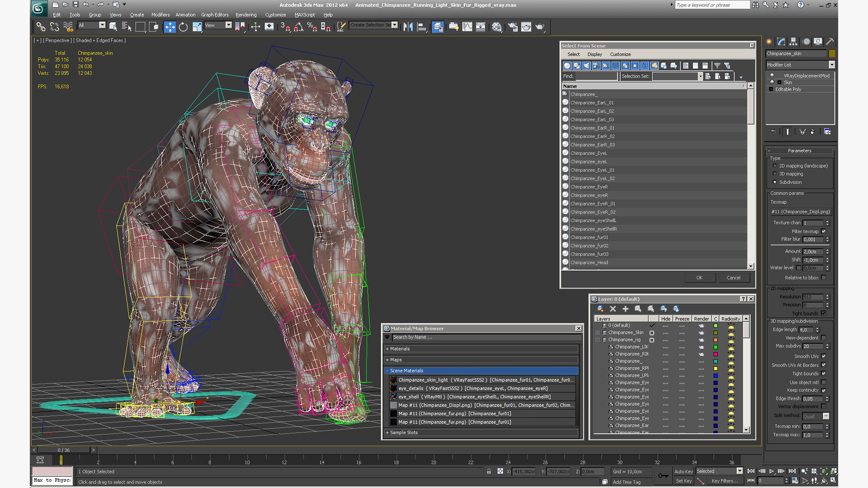Choose the Select and Uniform Scale tool
Image resolution: width=868 pixels, height=488 pixels.
(x=197, y=27)
